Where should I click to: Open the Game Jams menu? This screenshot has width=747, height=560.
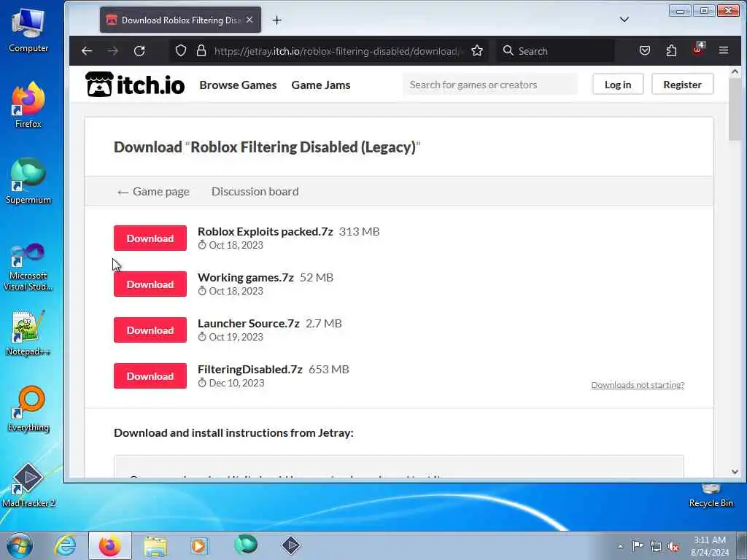tap(321, 85)
